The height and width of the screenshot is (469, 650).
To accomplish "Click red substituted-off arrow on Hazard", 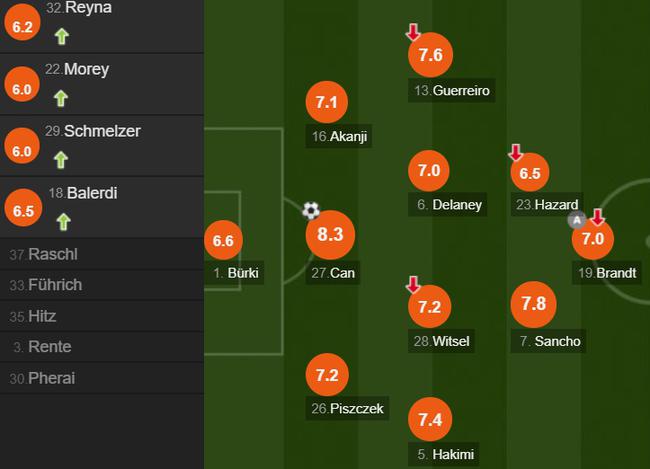I will coord(516,152).
